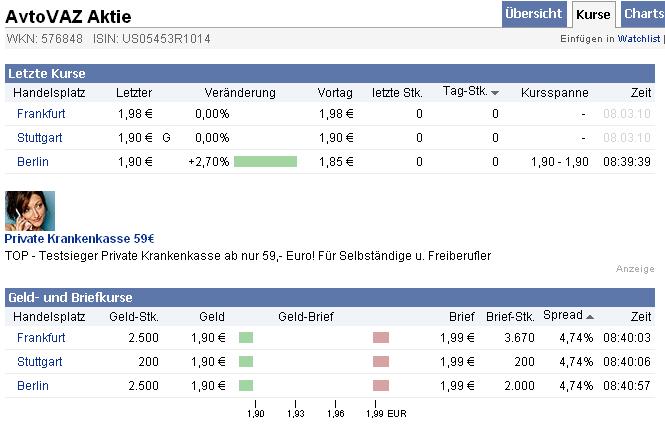Image resolution: width=665 pixels, height=430 pixels.
Task: Sort by Spread column arrow
Action: (589, 317)
